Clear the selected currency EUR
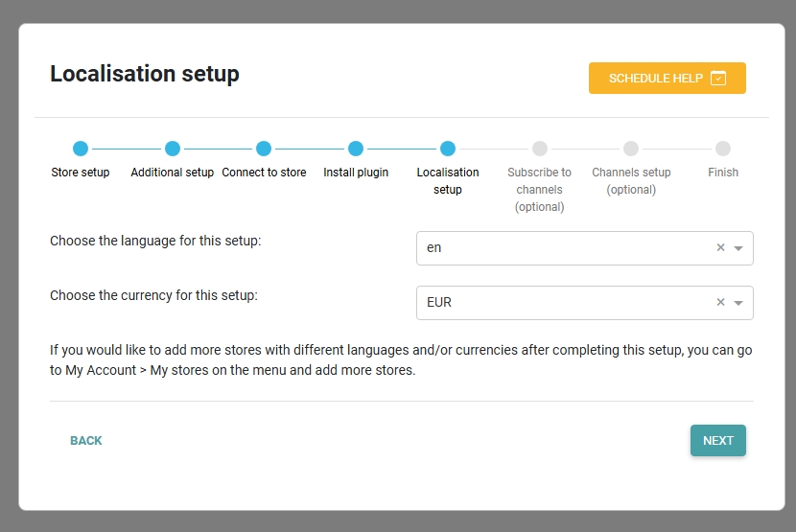This screenshot has height=532, width=796. click(x=720, y=302)
